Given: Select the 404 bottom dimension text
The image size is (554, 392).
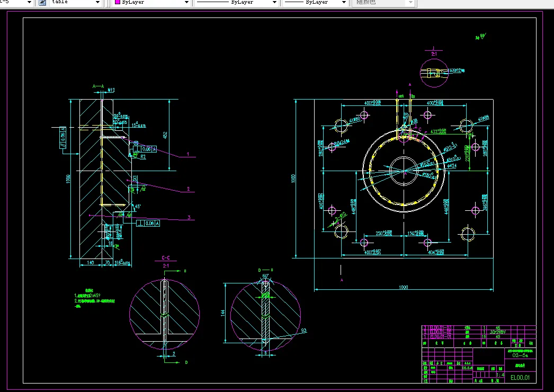Looking at the screenshot, I should (x=436, y=252).
